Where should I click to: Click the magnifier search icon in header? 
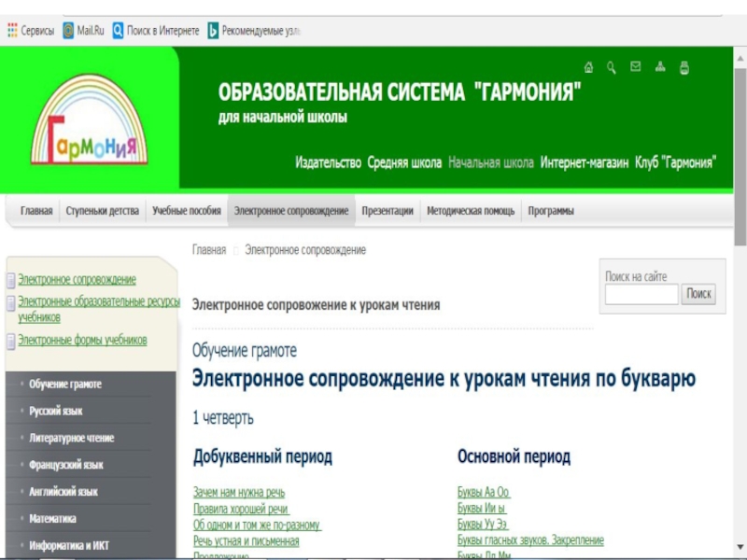pyautogui.click(x=612, y=67)
